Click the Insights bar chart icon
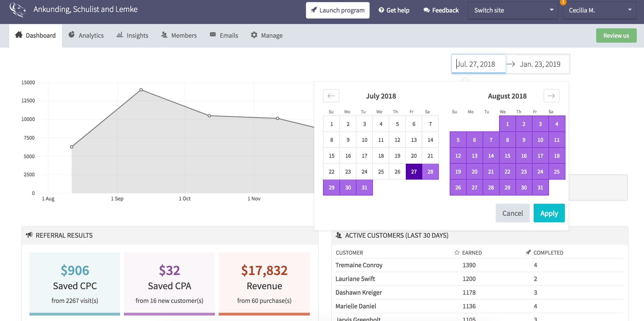Screen dimensions: 644x321 120,35
